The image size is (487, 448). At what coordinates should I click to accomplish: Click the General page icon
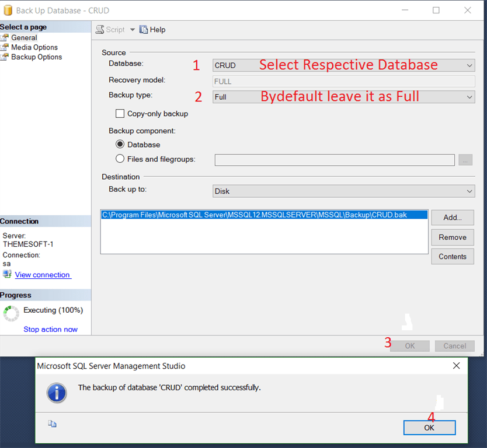pos(5,37)
